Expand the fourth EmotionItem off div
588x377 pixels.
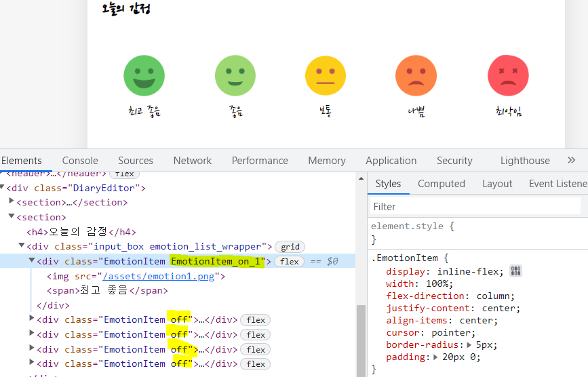coord(32,362)
